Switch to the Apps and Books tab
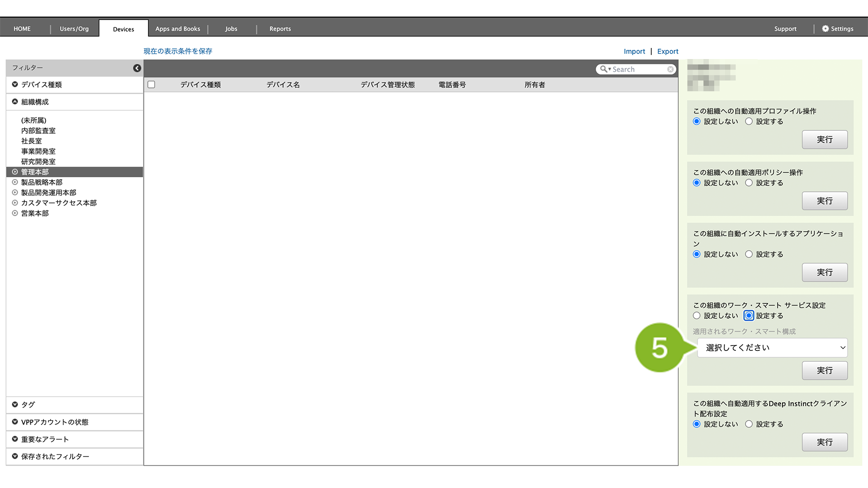The image size is (868, 488). (178, 29)
